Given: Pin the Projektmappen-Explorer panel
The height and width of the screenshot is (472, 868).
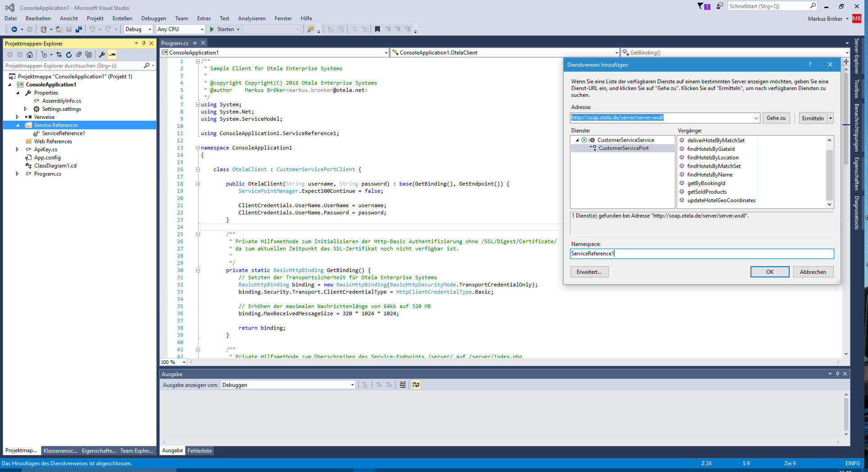Looking at the screenshot, I should [143, 43].
